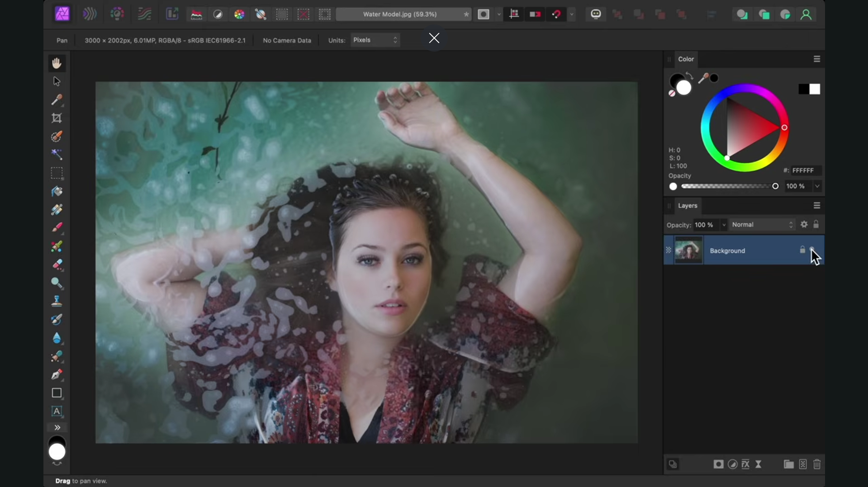Apply Auto Colors from top toolbar
Screen dimensions: 868x487
[x=239, y=14]
